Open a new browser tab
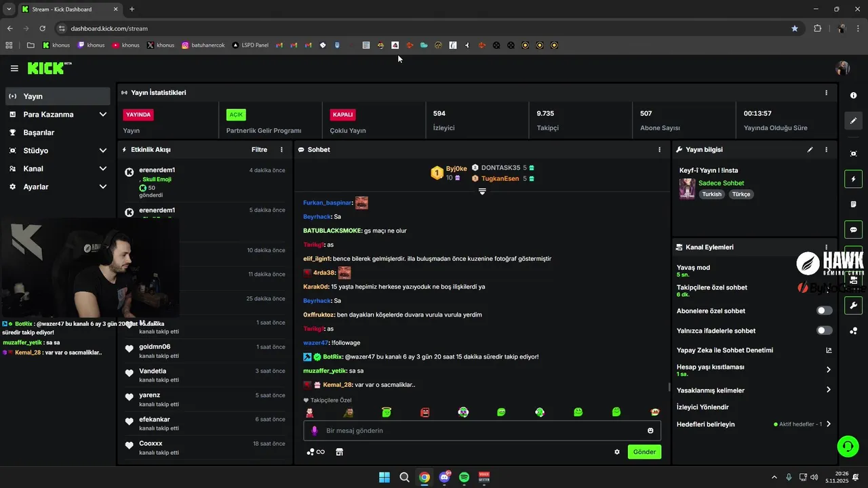Screen dimensions: 868x488 pyautogui.click(x=132, y=9)
